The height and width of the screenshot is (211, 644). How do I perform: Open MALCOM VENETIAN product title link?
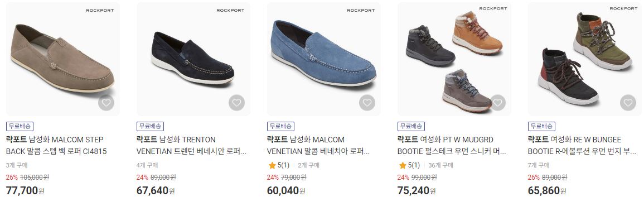tap(319, 146)
